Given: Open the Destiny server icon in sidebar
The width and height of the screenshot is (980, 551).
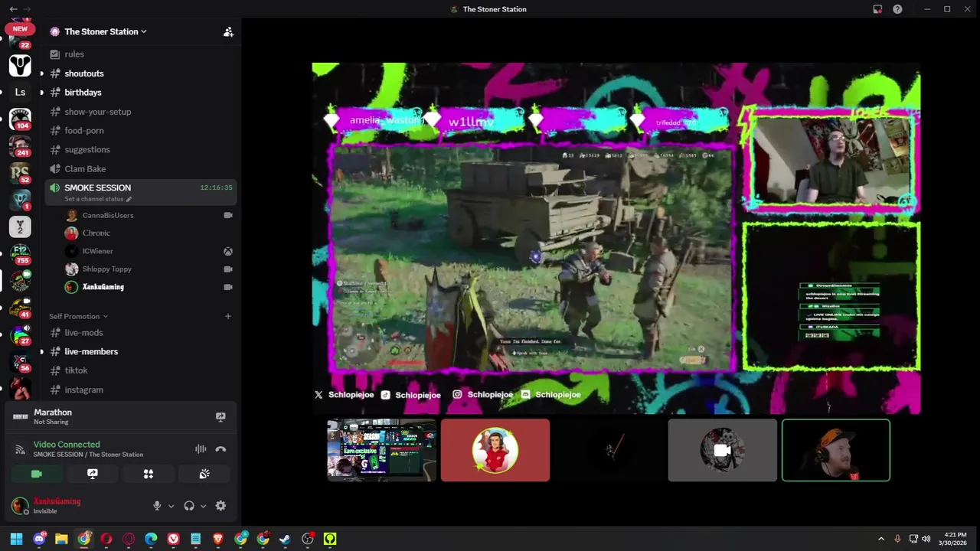Looking at the screenshot, I should (20, 66).
